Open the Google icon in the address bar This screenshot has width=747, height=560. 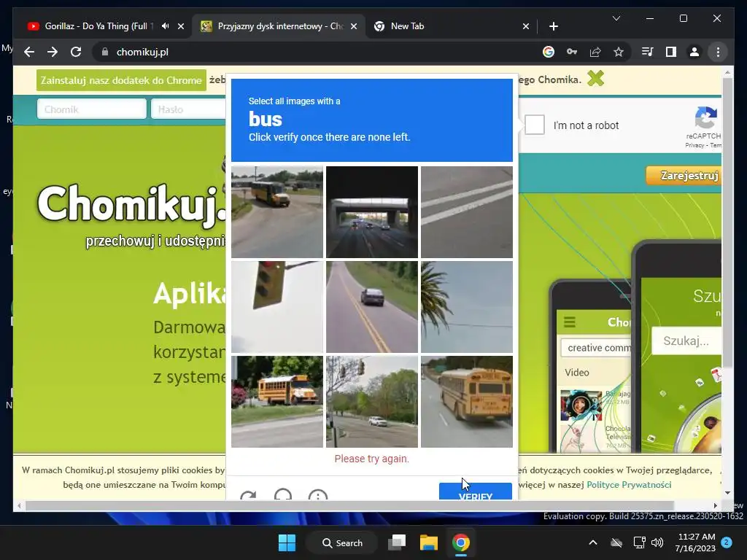(x=549, y=52)
